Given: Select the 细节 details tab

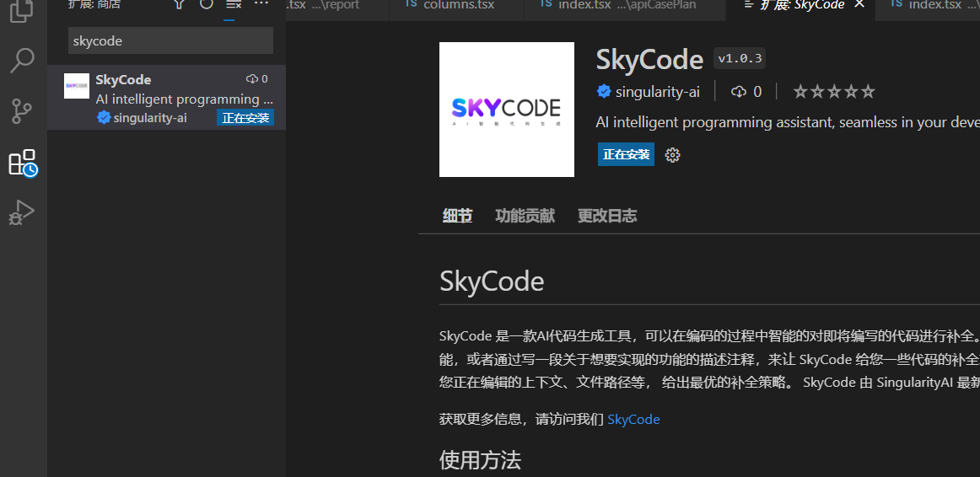Looking at the screenshot, I should [457, 216].
